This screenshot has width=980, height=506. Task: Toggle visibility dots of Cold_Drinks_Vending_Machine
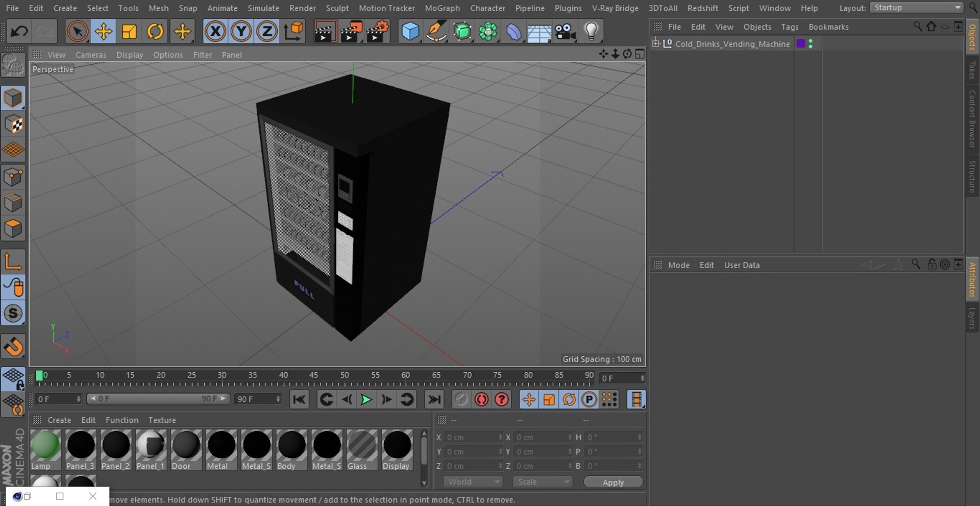point(811,44)
